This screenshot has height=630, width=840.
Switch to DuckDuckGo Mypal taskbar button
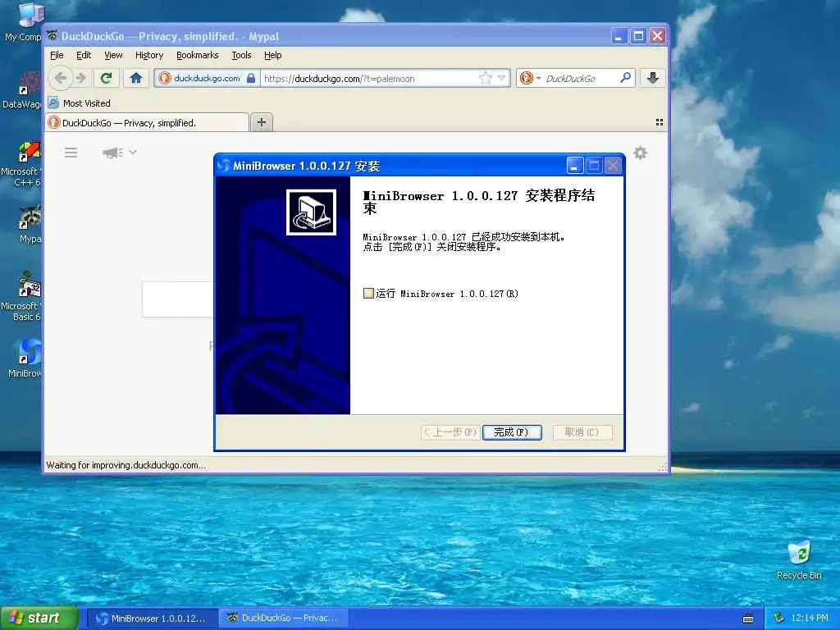(283, 619)
